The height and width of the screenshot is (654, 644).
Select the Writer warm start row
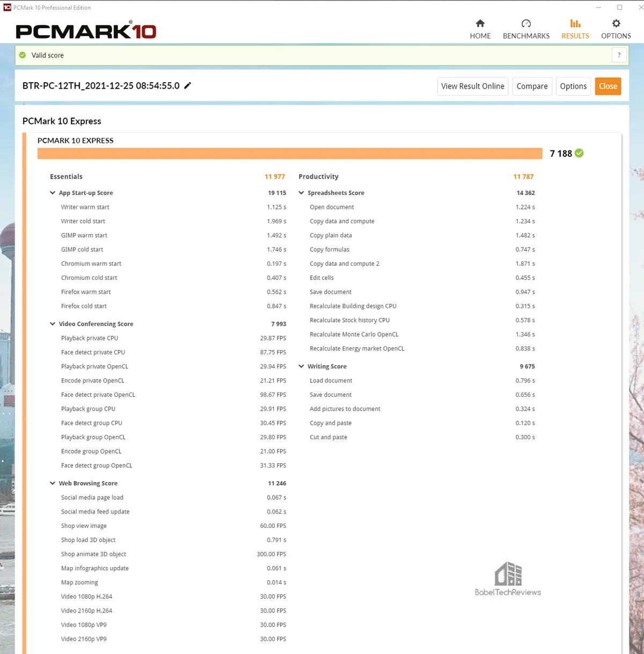[x=173, y=207]
